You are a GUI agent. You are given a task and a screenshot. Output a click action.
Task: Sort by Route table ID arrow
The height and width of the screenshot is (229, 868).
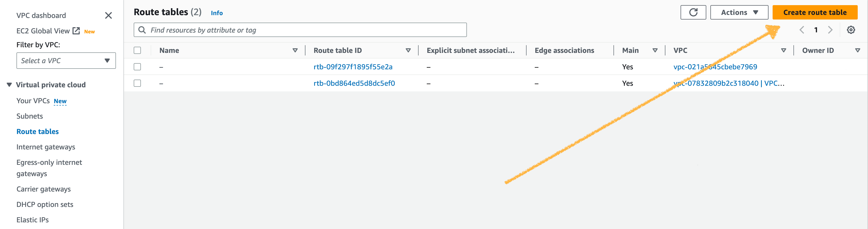(x=408, y=50)
